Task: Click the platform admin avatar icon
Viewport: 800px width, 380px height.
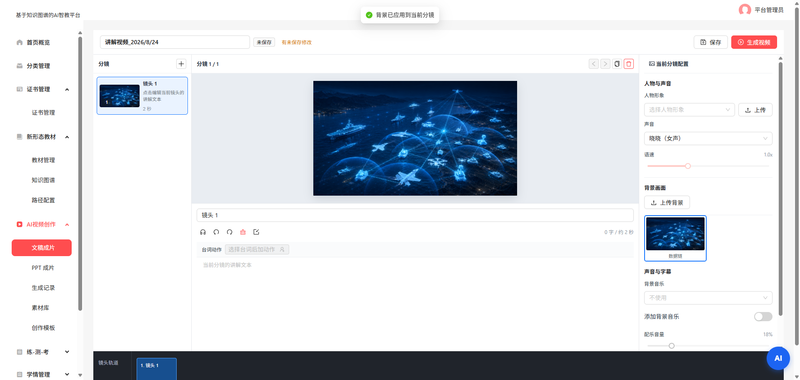Action: point(744,10)
